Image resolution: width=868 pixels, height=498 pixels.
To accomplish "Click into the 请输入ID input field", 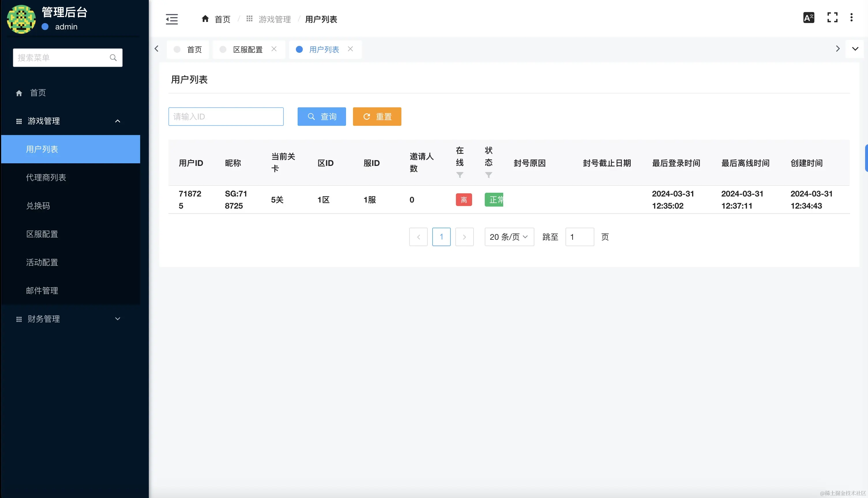I will tap(226, 116).
